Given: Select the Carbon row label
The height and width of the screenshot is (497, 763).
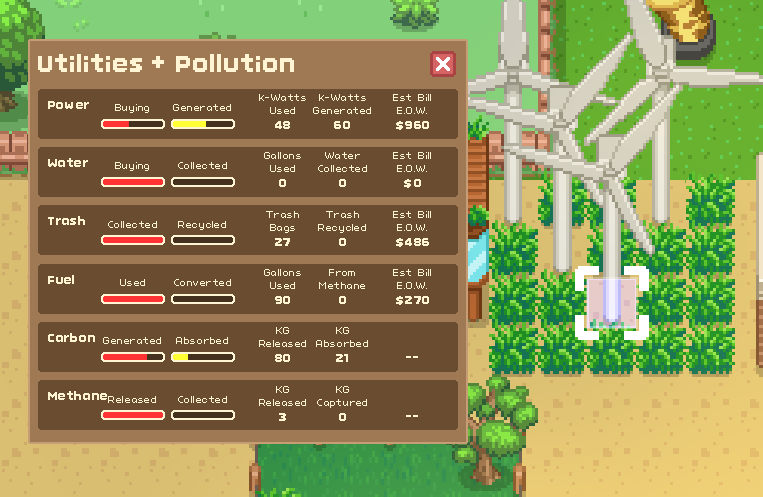Looking at the screenshot, I should [x=71, y=338].
